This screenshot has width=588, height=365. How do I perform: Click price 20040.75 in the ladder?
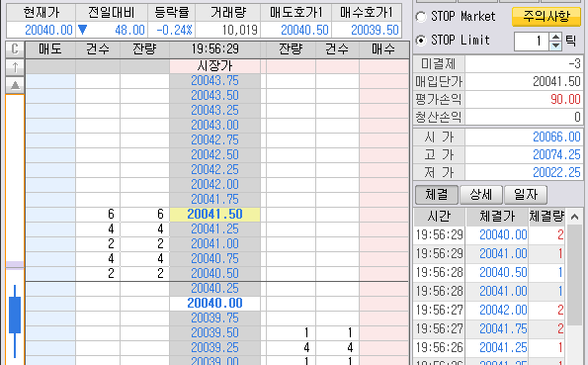point(214,259)
